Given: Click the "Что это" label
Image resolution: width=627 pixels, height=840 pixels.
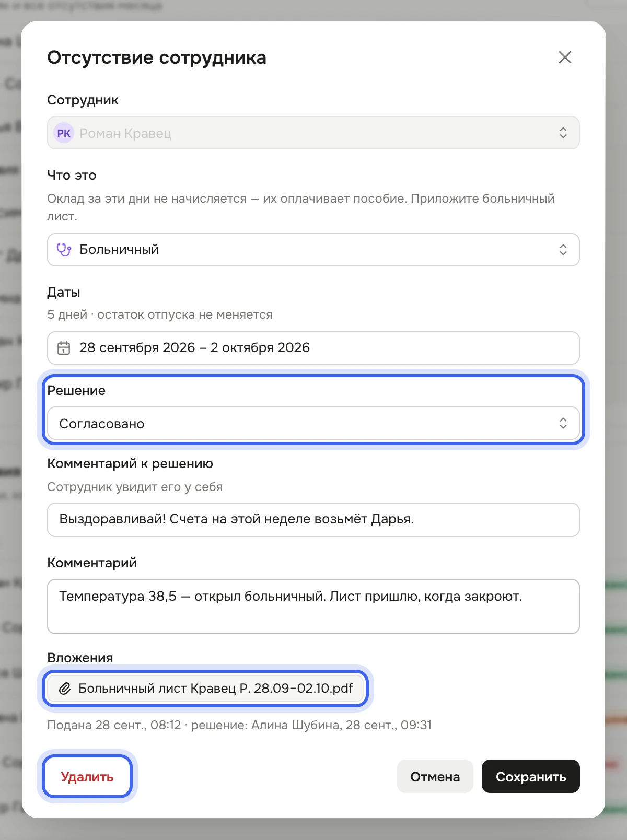Looking at the screenshot, I should [72, 175].
